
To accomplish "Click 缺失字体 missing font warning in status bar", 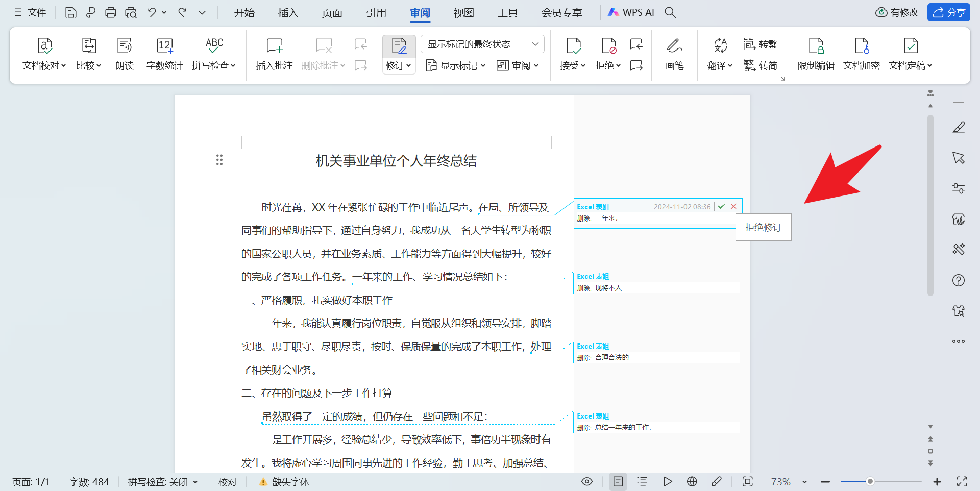I will (x=283, y=481).
